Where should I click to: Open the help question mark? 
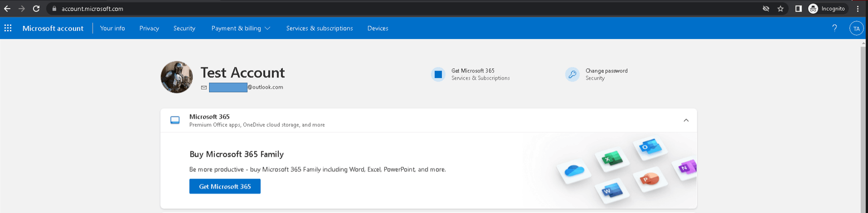pos(835,28)
